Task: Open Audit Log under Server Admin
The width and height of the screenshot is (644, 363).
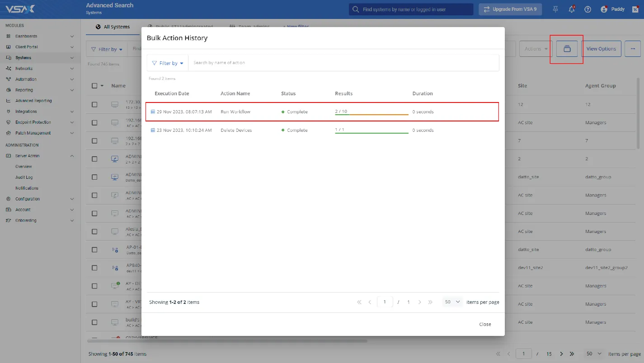Action: point(24,177)
